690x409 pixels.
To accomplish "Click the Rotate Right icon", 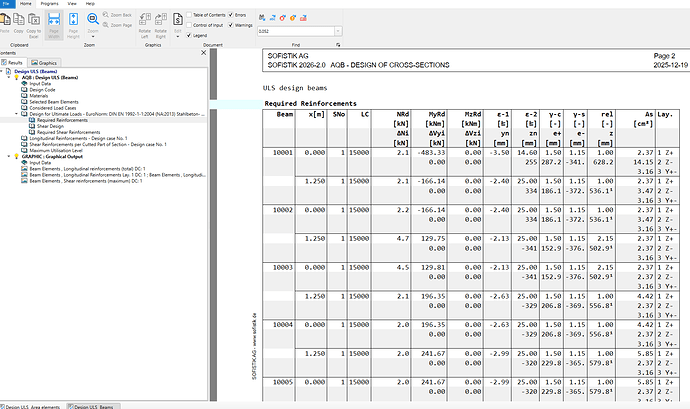I will click(x=161, y=20).
